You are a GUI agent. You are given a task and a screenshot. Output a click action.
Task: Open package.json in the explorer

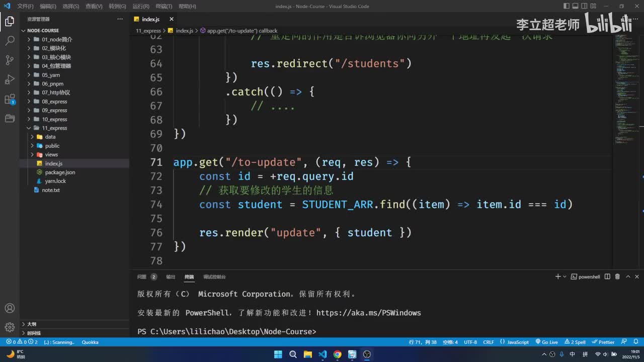(60, 172)
